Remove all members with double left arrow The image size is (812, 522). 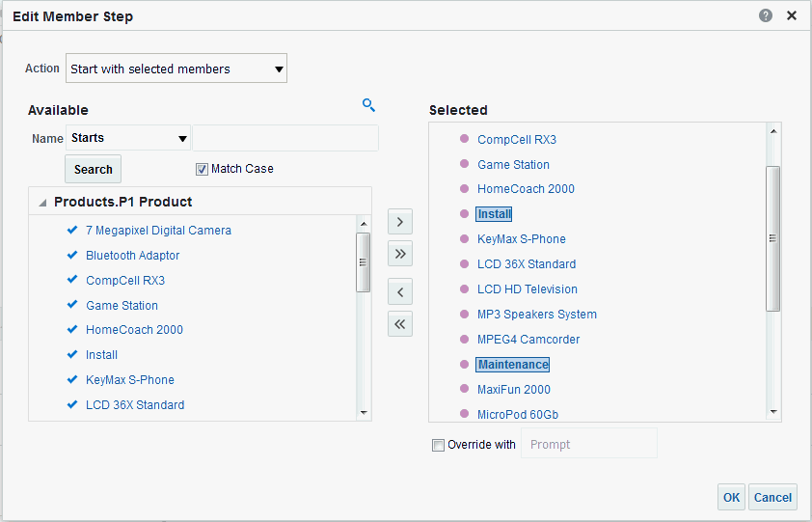click(x=400, y=324)
